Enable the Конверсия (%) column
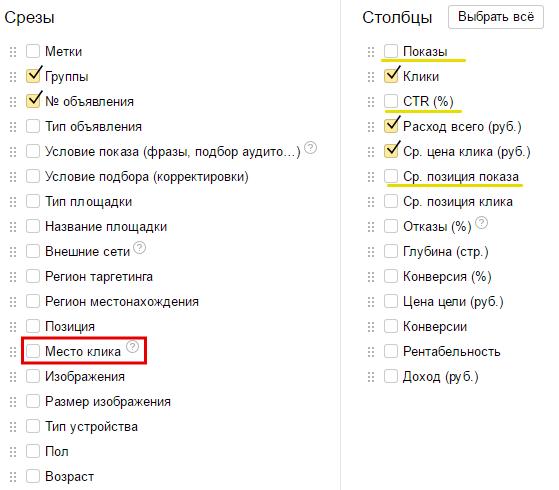The image size is (559, 490). point(391,276)
